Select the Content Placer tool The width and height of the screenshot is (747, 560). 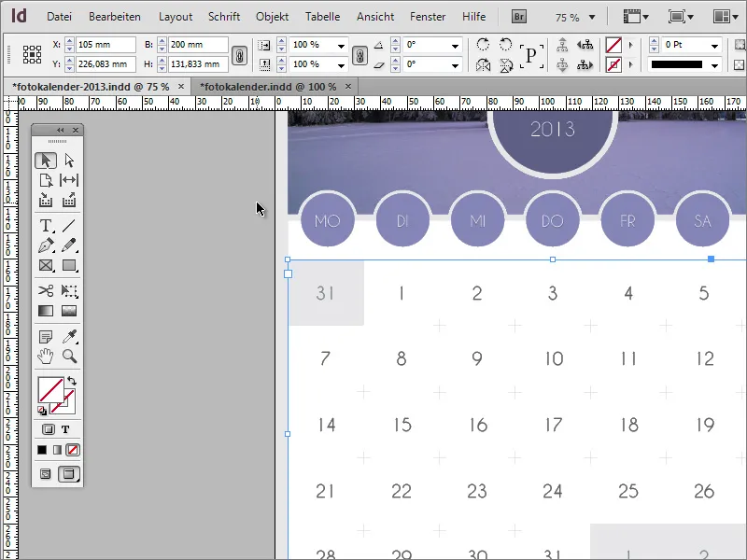[69, 200]
